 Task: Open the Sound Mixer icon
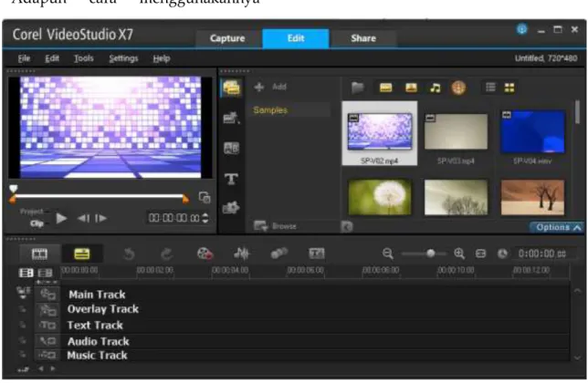coord(241,254)
